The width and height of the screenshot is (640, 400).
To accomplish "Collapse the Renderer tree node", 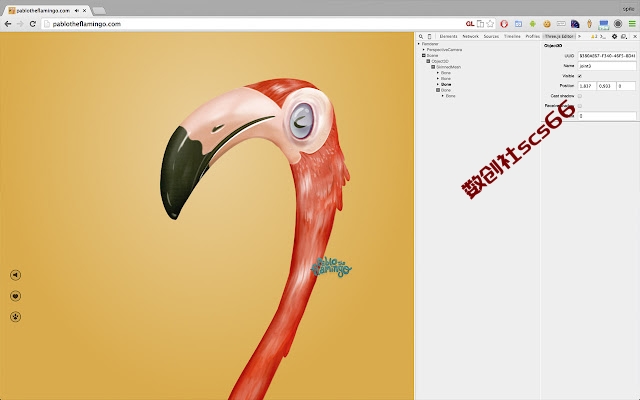I will click(x=419, y=44).
